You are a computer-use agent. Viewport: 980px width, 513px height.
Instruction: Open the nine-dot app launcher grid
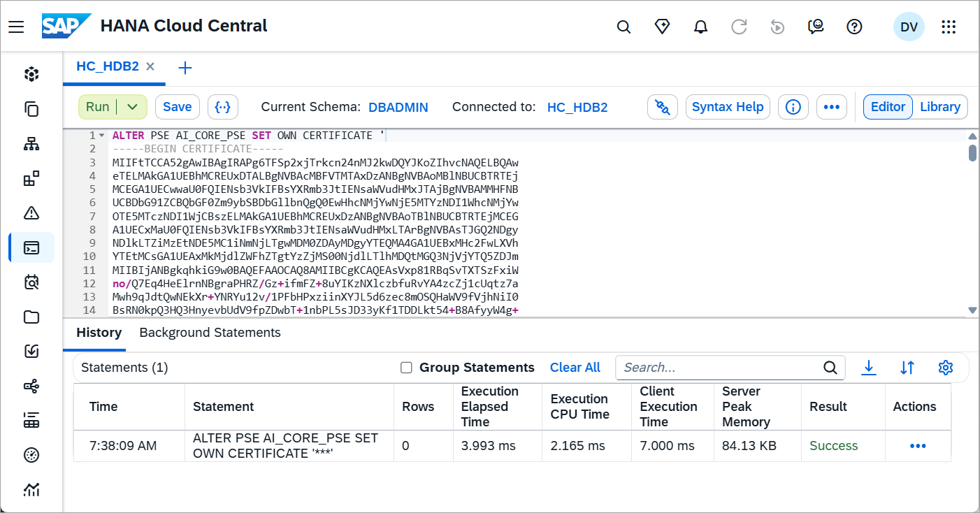(949, 27)
